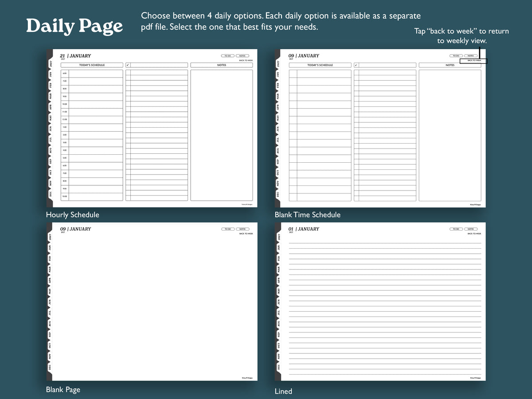Tap BACK TO WEEK on the Blank Page
The height and width of the screenshot is (399, 532).
tap(246, 234)
